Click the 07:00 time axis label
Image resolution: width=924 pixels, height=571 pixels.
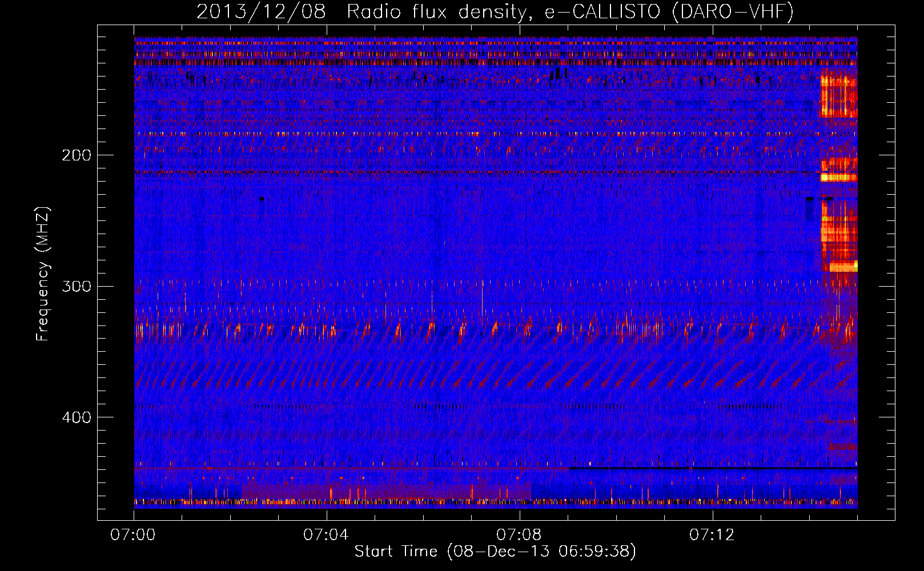(133, 535)
